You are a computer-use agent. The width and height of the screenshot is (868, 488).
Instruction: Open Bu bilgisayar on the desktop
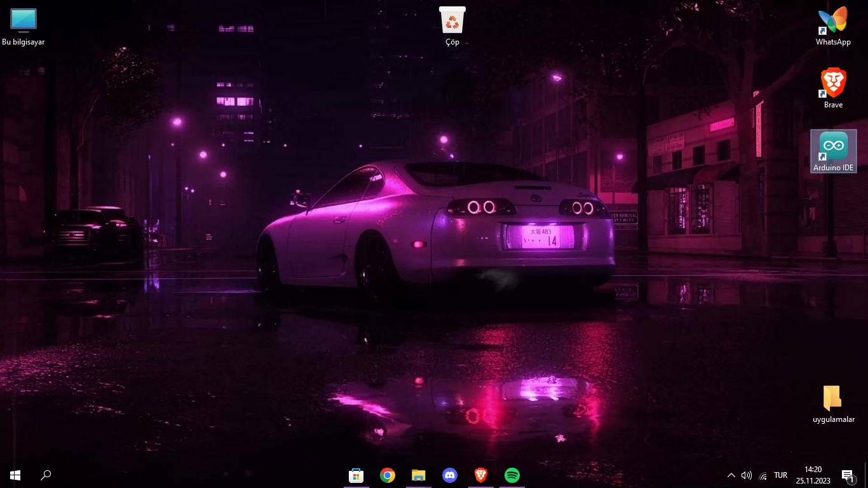click(23, 21)
